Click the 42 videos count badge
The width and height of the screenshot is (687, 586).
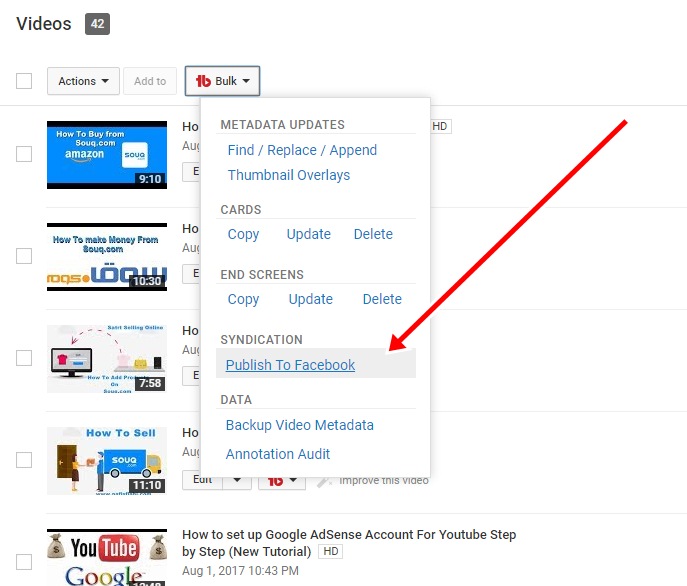click(97, 24)
